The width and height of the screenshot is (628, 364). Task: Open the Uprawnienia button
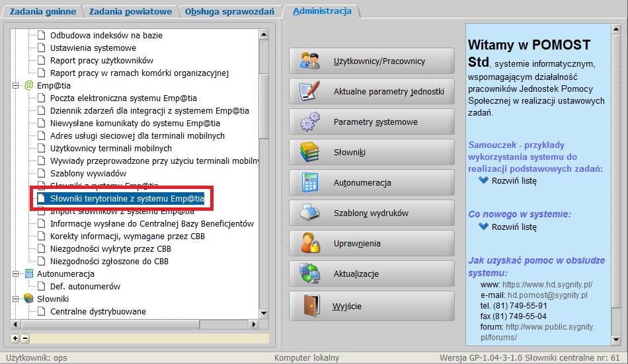pyautogui.click(x=372, y=244)
